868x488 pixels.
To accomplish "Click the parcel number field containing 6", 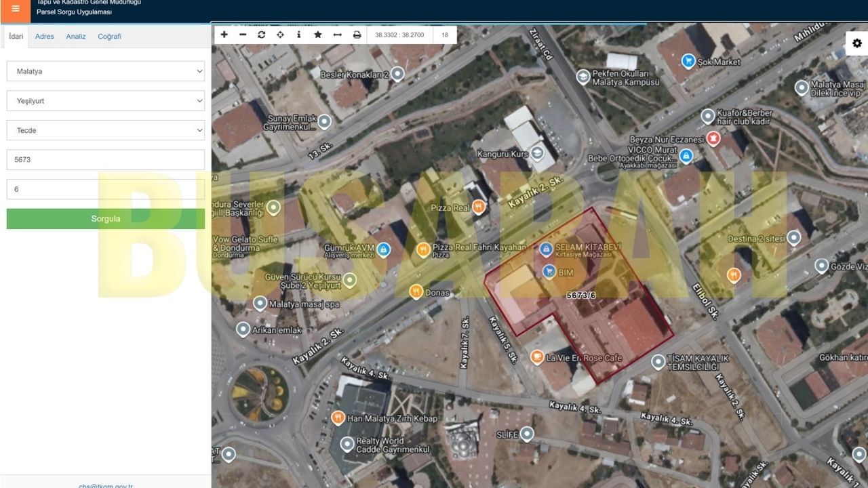I will click(106, 189).
